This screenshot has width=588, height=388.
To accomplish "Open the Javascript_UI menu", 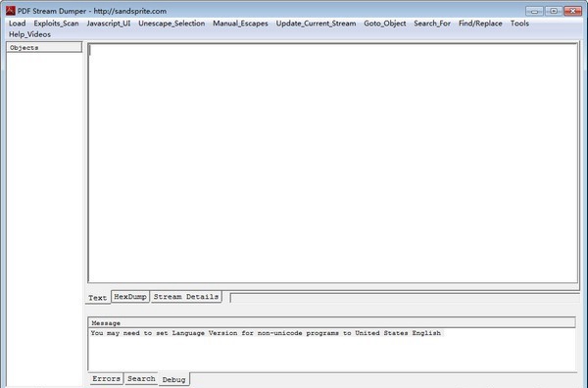I will pyautogui.click(x=109, y=24).
